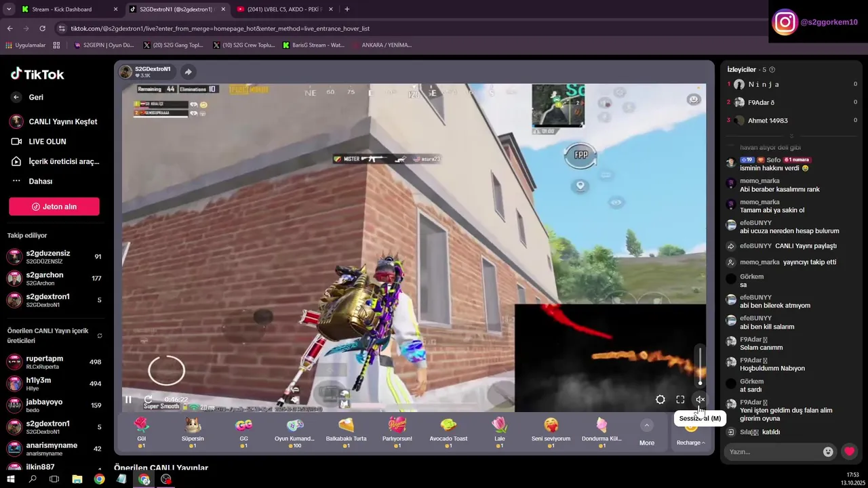Image resolution: width=868 pixels, height=488 pixels.
Task: Open File Explorer from taskbar
Action: pyautogui.click(x=77, y=479)
